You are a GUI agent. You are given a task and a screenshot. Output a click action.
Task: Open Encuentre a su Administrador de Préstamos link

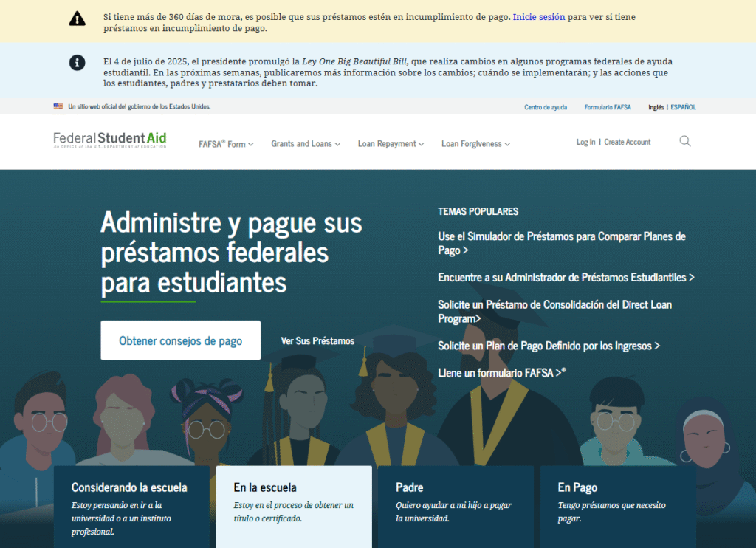(566, 278)
